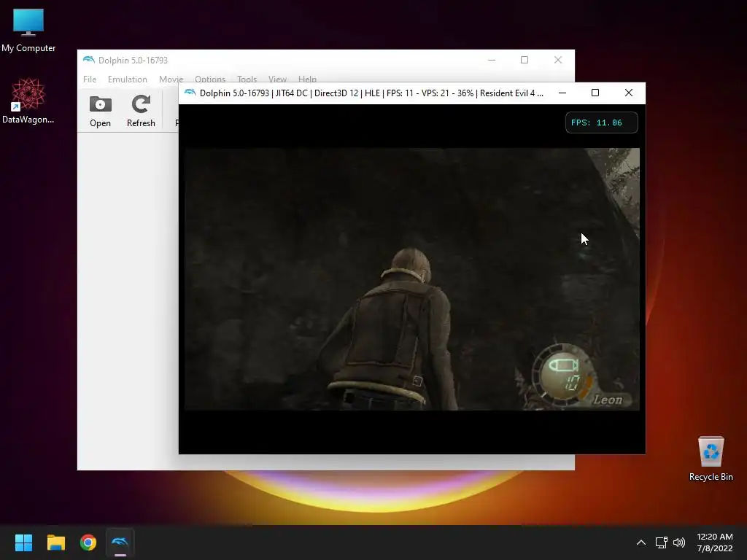Open File Explorer from the taskbar
747x560 pixels.
[55, 542]
